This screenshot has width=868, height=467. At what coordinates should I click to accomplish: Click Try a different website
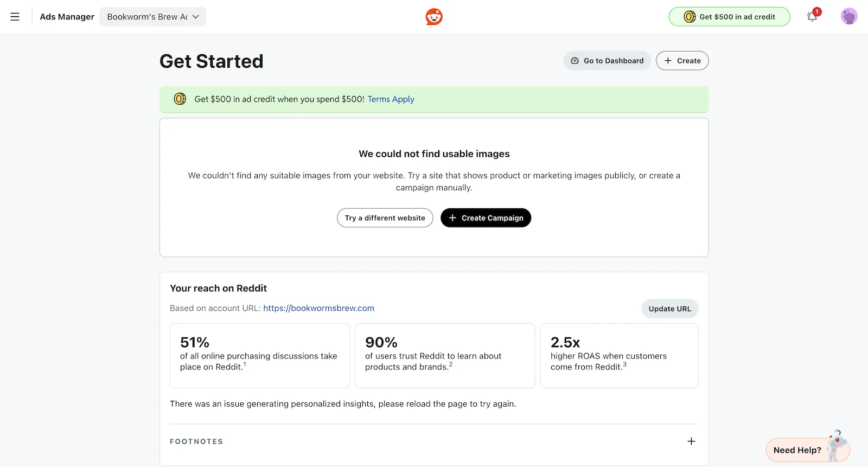(x=385, y=218)
